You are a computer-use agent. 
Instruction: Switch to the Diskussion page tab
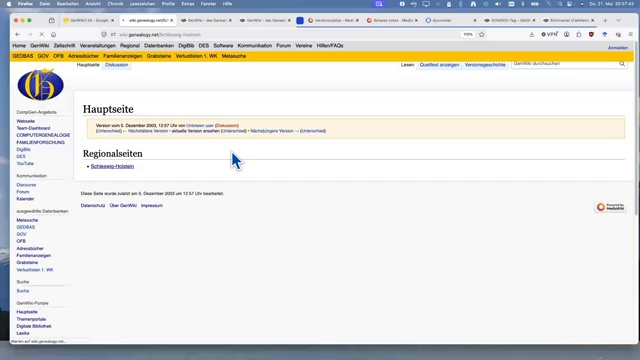116,65
